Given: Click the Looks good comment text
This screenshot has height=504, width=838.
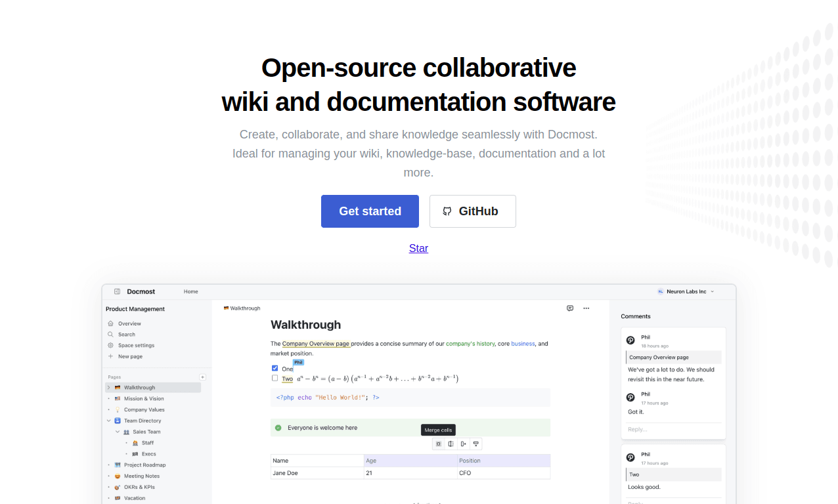Looking at the screenshot, I should pyautogui.click(x=644, y=487).
